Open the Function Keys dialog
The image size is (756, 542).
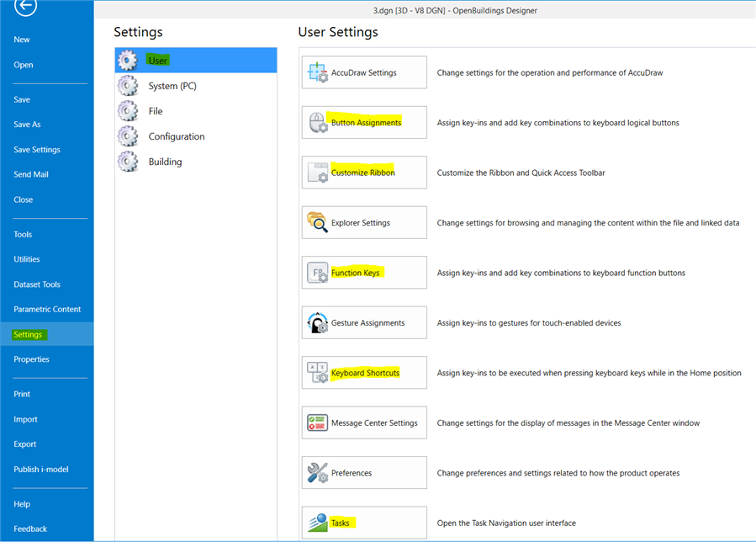[x=364, y=273]
